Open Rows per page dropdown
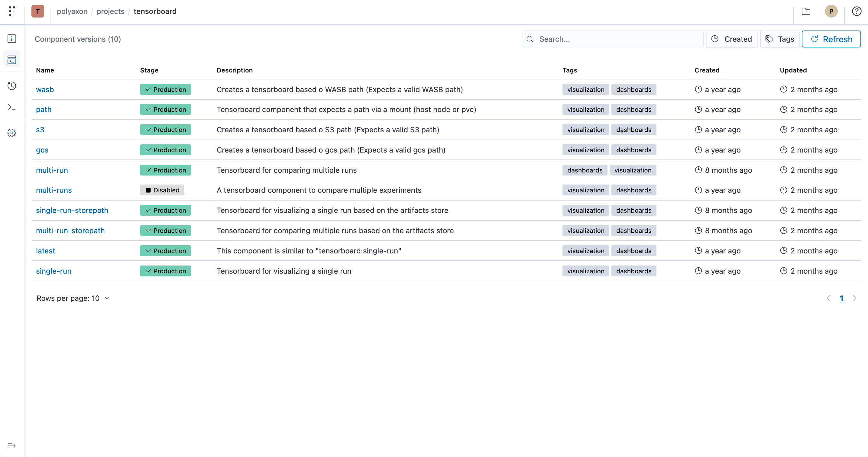 (x=73, y=298)
